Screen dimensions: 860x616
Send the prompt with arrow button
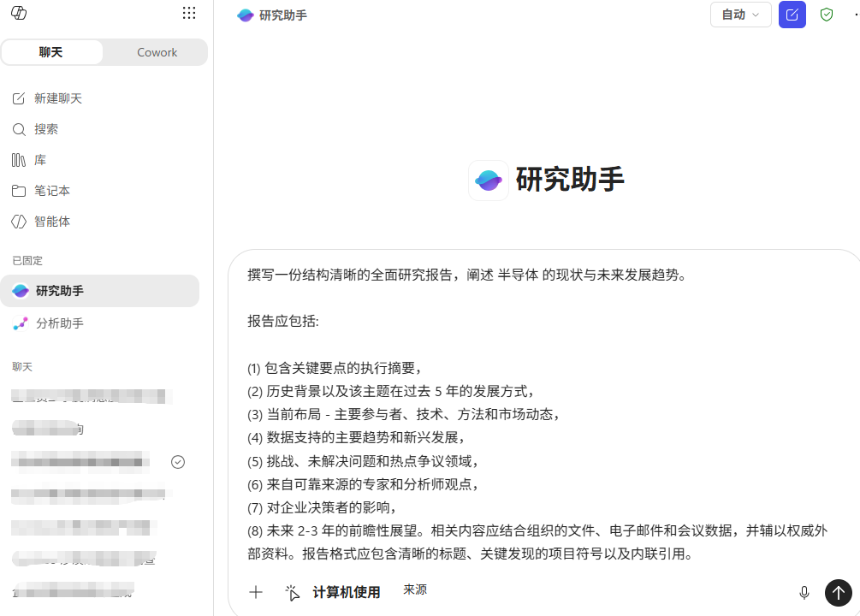(x=838, y=592)
